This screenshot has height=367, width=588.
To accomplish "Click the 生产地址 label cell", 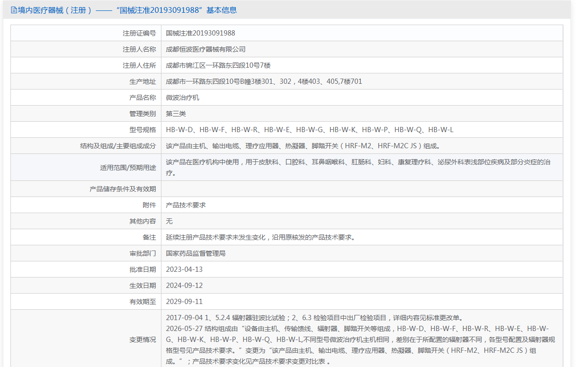I will pos(86,81).
